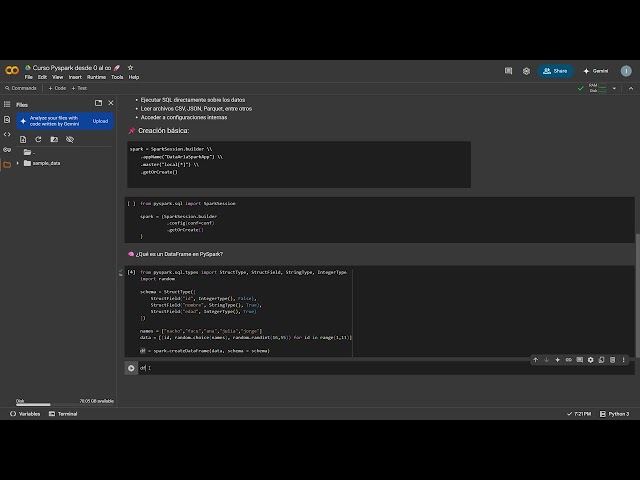
Task: Open the comments panel icon
Action: [508, 71]
